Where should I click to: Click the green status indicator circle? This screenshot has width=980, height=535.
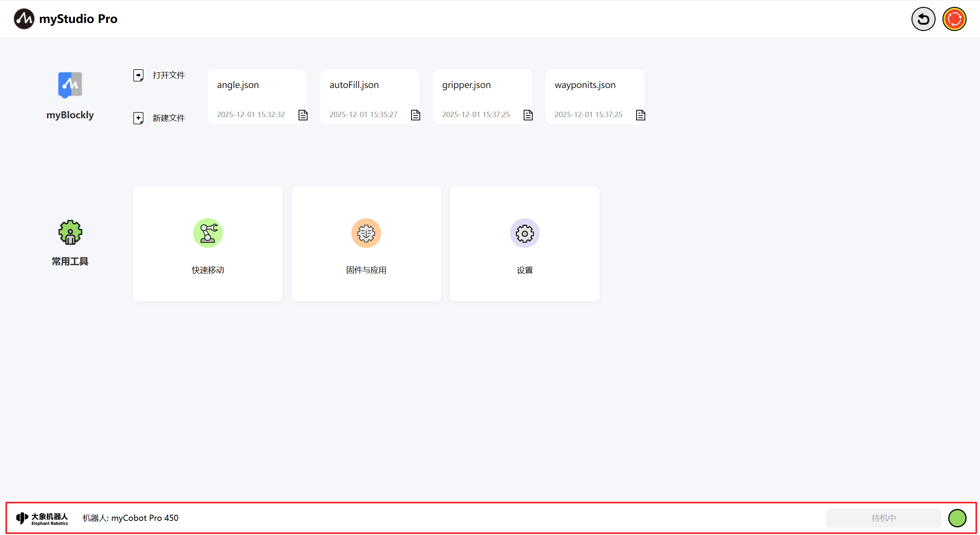957,518
